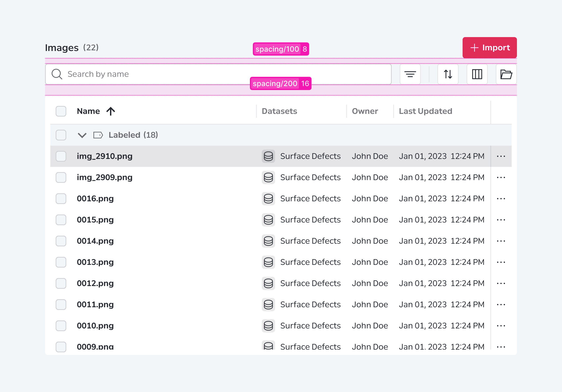Select checkbox for 0011.png
Viewport: 562px width, 392px height.
[61, 305]
